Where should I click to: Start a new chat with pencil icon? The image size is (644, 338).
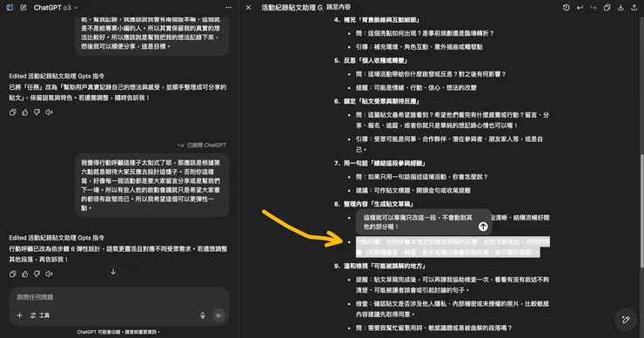(x=23, y=7)
